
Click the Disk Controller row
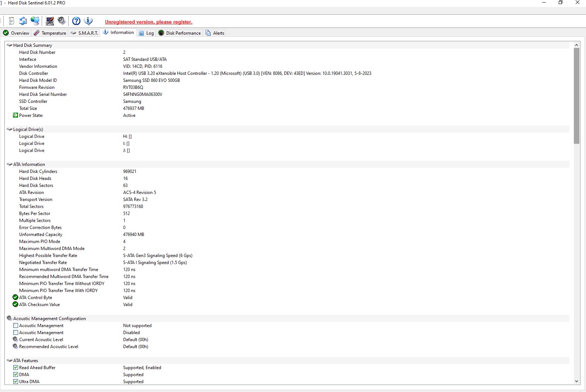tap(288, 73)
